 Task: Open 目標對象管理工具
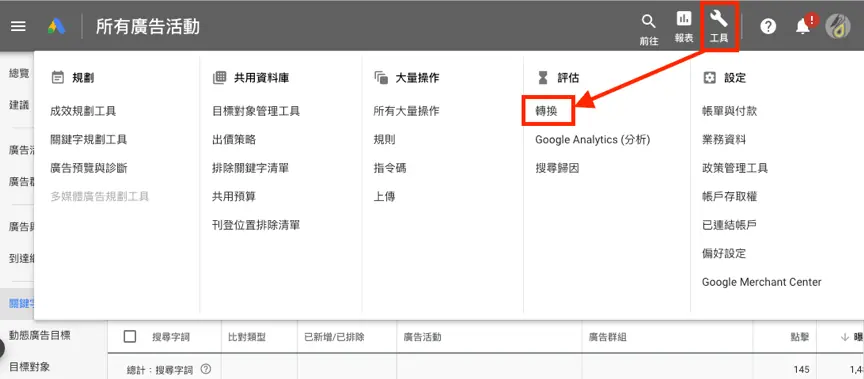click(x=256, y=111)
